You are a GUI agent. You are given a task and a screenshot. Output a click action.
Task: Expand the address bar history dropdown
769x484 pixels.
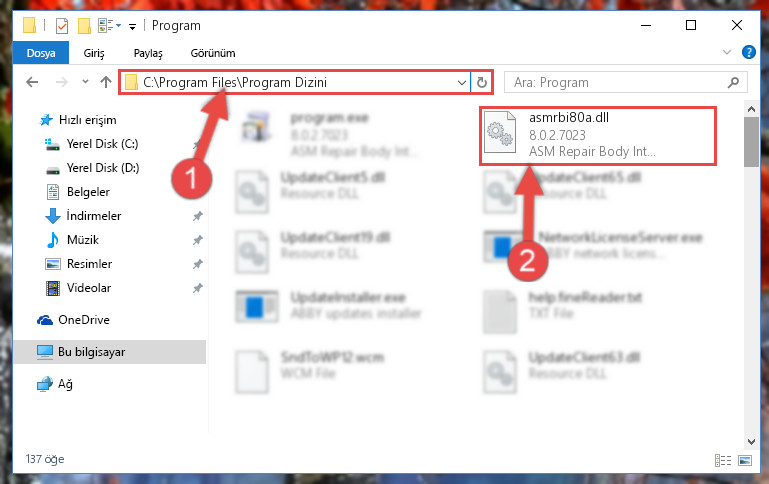(x=461, y=82)
